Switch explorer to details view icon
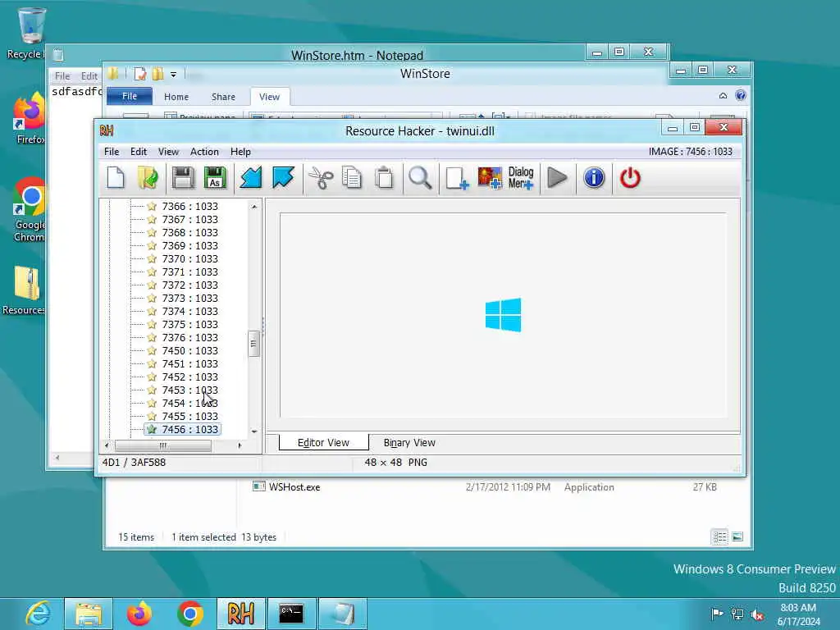The height and width of the screenshot is (630, 840). point(720,536)
